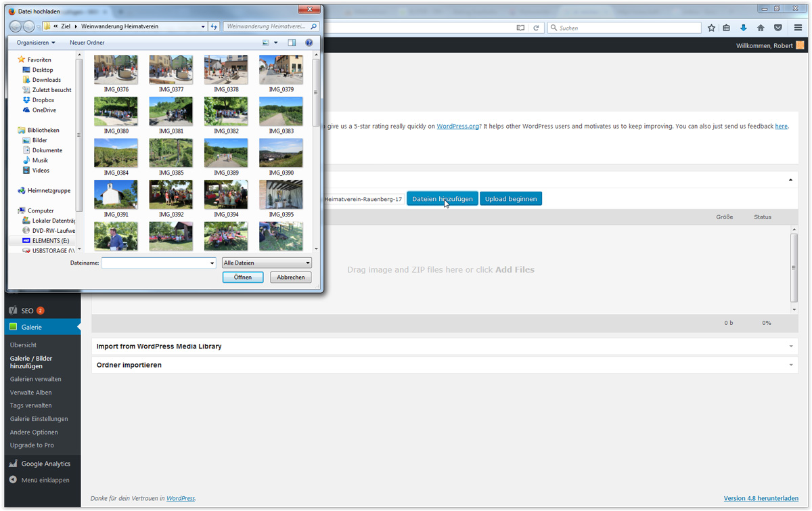Screen dimensions: 812x511
Task: Open the file dialog help icon
Action: click(309, 43)
